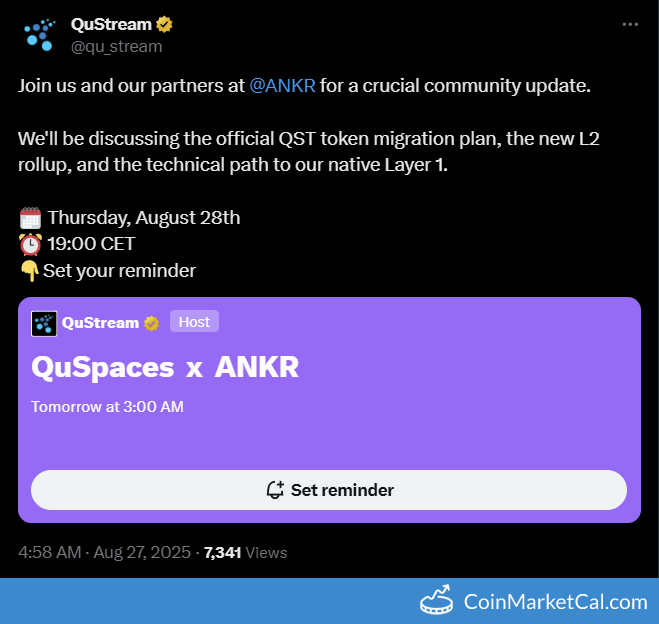
Task: Click the 7,341 Views counter
Action: pyautogui.click(x=245, y=552)
